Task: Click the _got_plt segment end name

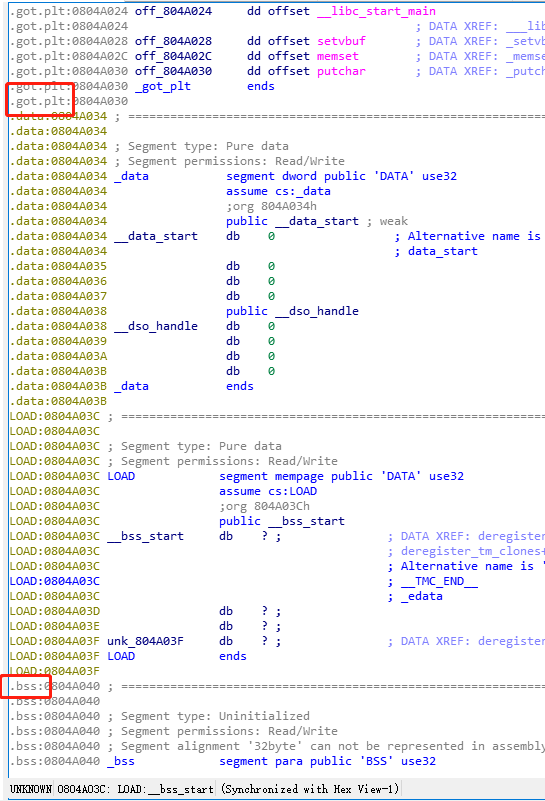Action: [162, 86]
